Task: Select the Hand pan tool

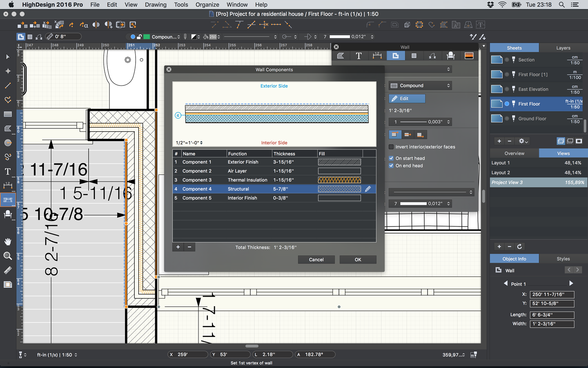Action: (8, 242)
